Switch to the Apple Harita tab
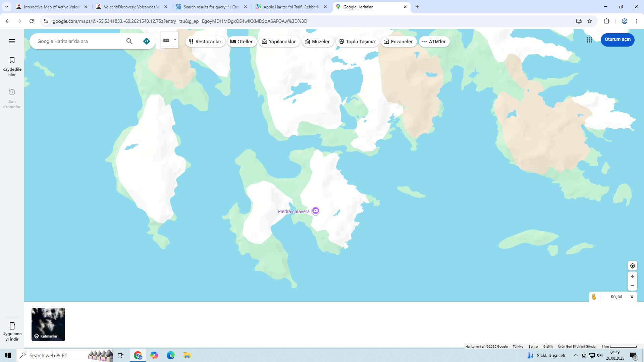644x362 pixels. click(291, 7)
